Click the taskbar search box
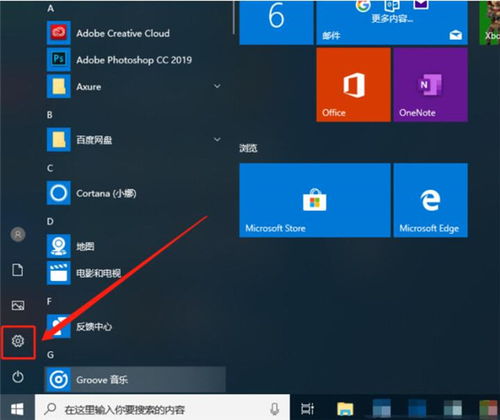The width and height of the screenshot is (500, 420). pos(162,408)
